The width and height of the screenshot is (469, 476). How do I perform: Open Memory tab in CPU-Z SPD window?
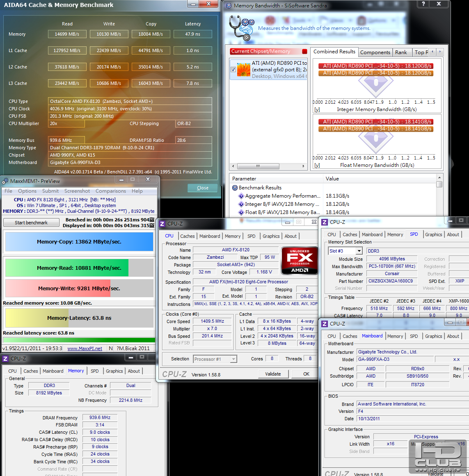[x=395, y=235]
